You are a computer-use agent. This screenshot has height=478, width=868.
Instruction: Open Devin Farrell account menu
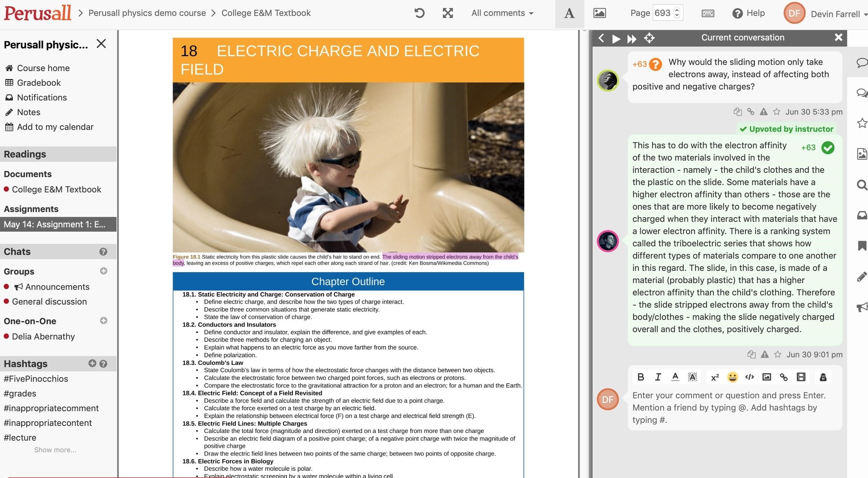pyautogui.click(x=839, y=14)
